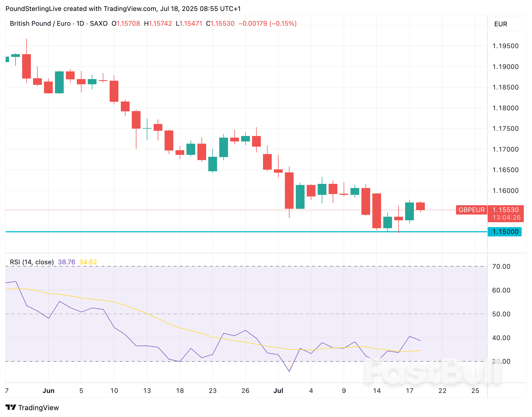The image size is (532, 417).
Task: Click the Jul label on the date axis
Action: [x=278, y=390]
